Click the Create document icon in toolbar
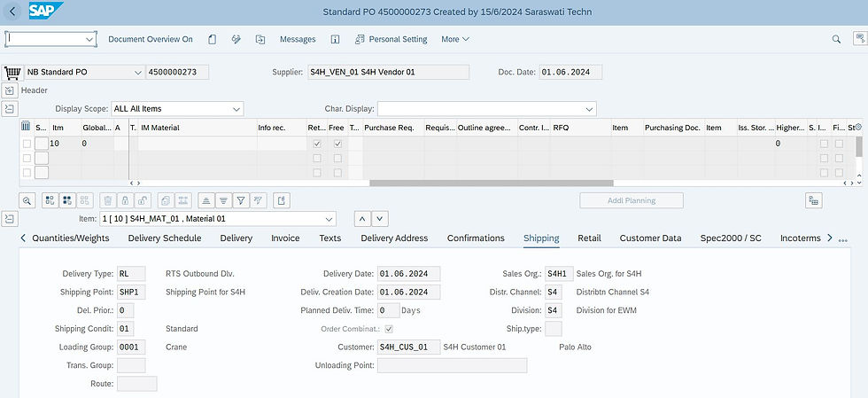Screen dimensions: 868x398 (212, 39)
